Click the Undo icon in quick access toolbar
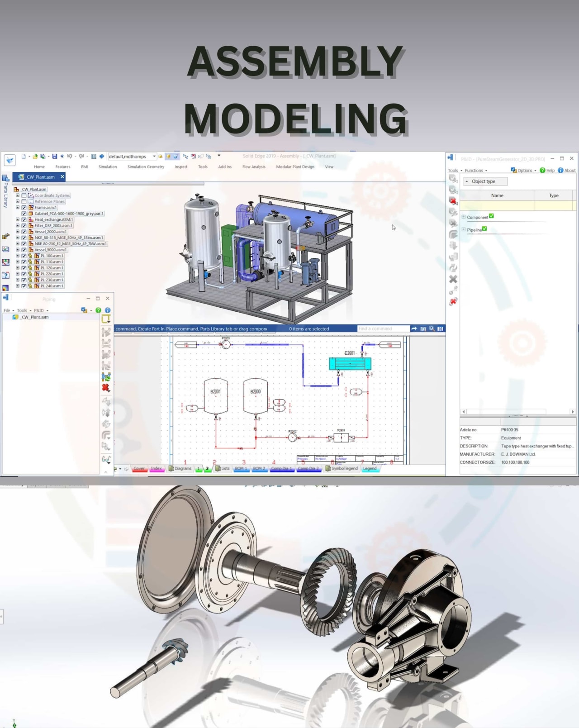 coord(69,157)
